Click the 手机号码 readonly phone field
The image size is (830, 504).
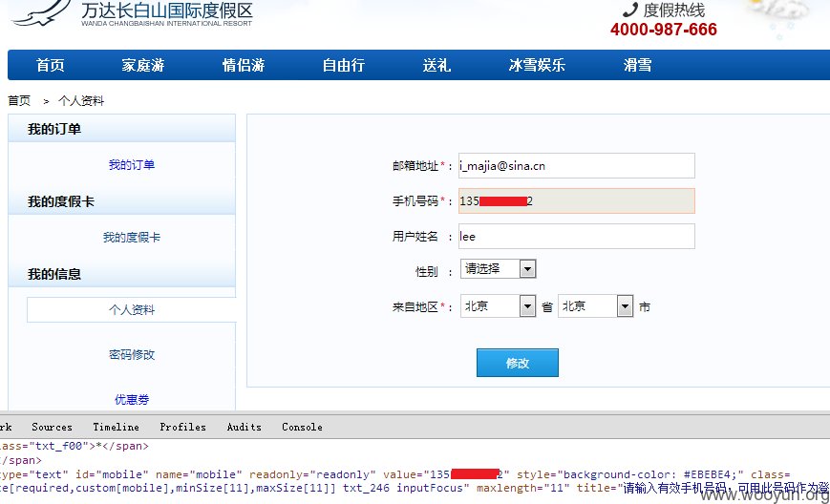click(577, 201)
